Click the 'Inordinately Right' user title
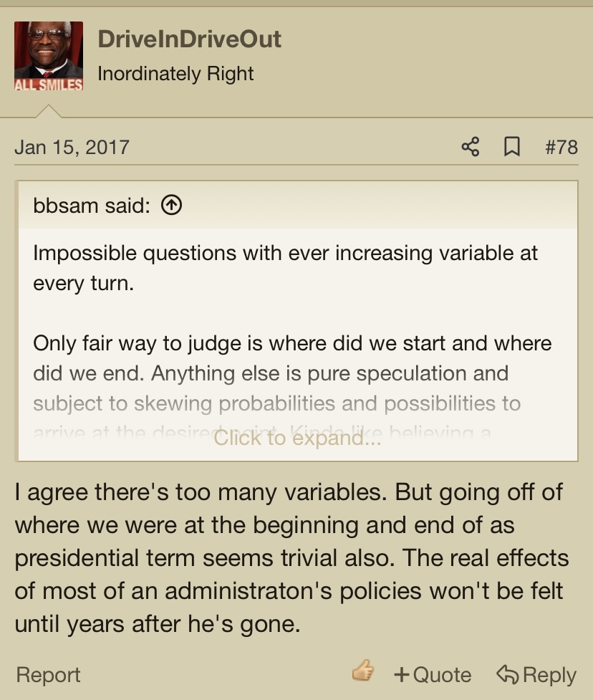This screenshot has width=593, height=700. [x=175, y=74]
